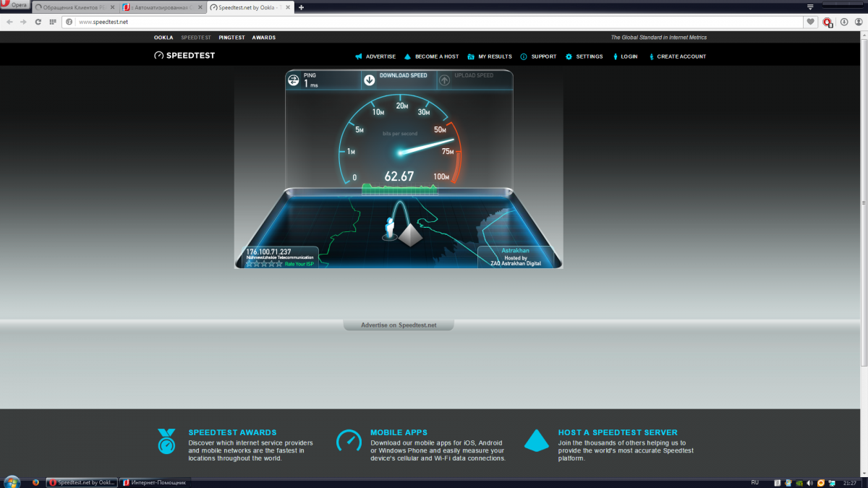Click the Settings gear icon
Image resolution: width=868 pixels, height=488 pixels.
click(x=569, y=56)
